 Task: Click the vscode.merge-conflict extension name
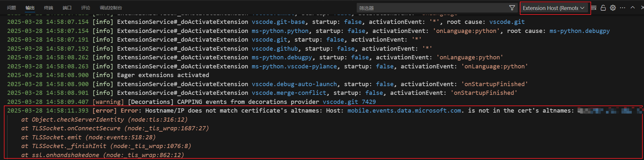289,93
